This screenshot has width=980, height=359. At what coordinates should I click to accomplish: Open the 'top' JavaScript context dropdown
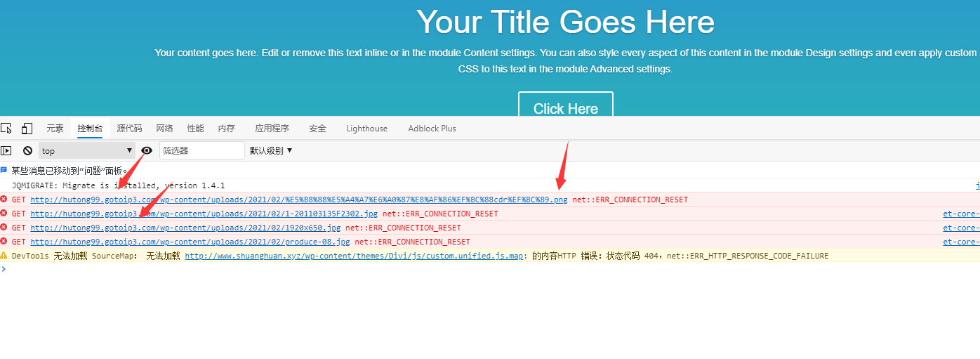(x=86, y=150)
